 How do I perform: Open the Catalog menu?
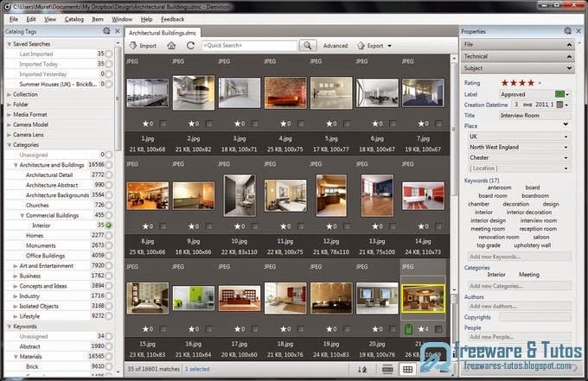click(x=74, y=17)
